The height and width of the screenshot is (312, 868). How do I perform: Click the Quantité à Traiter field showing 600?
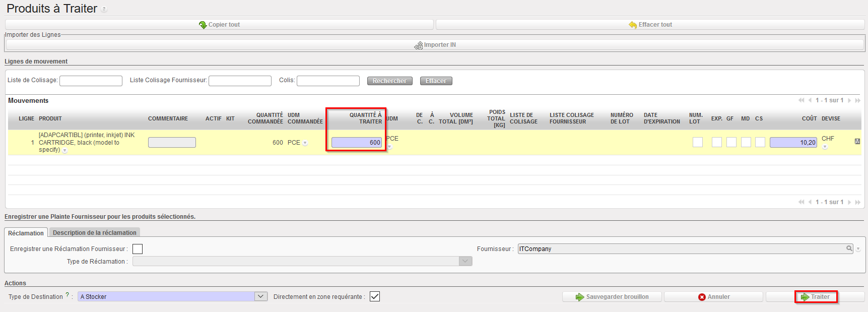pyautogui.click(x=357, y=143)
